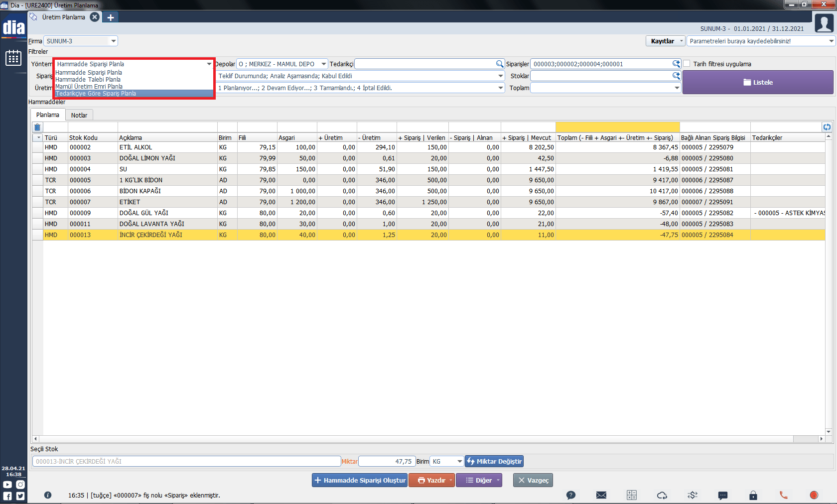Open the Diğer menu button
This screenshot has width=837, height=504.
pyautogui.click(x=479, y=480)
